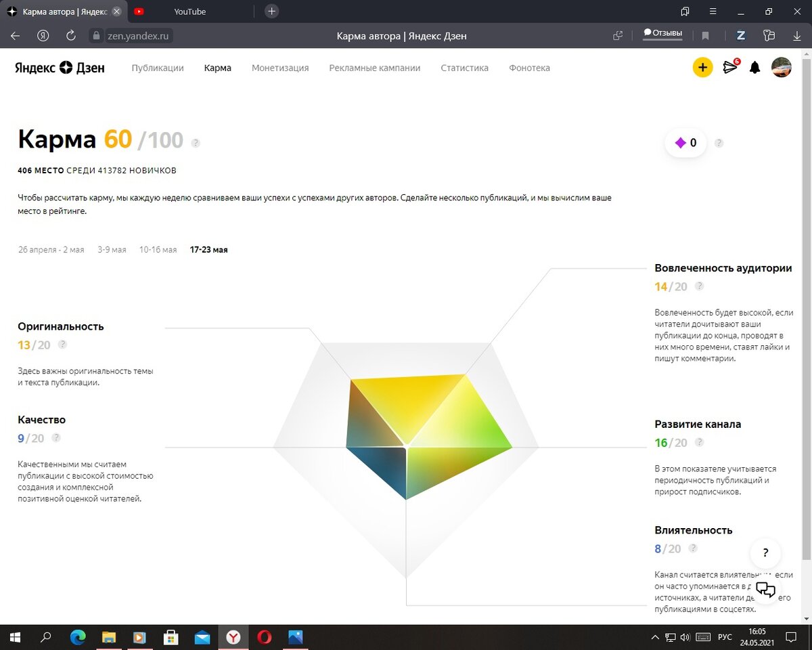Click the Z extension icon
Screen dimensions: 812x650
(740, 36)
